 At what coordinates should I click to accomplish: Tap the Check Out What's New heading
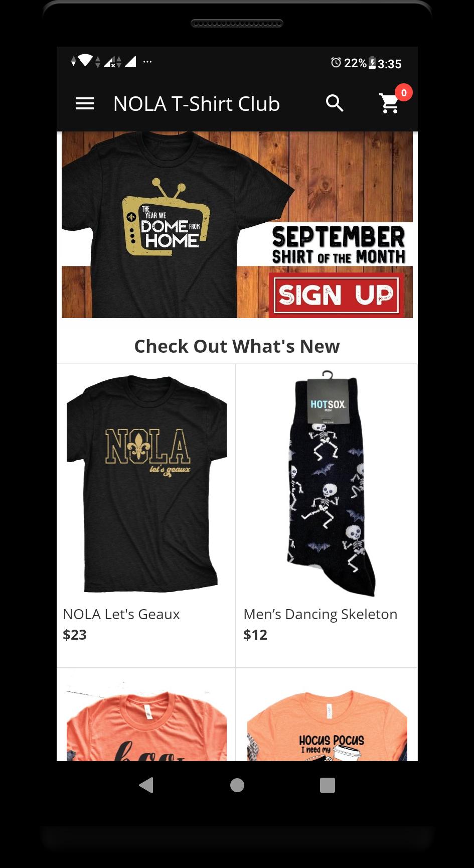point(237,346)
